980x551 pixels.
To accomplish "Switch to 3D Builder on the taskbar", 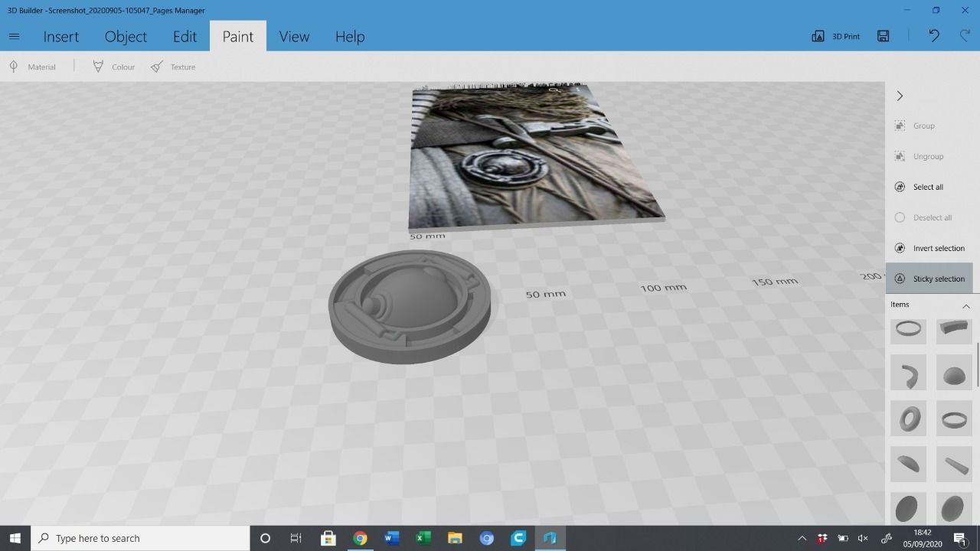I will 550,538.
